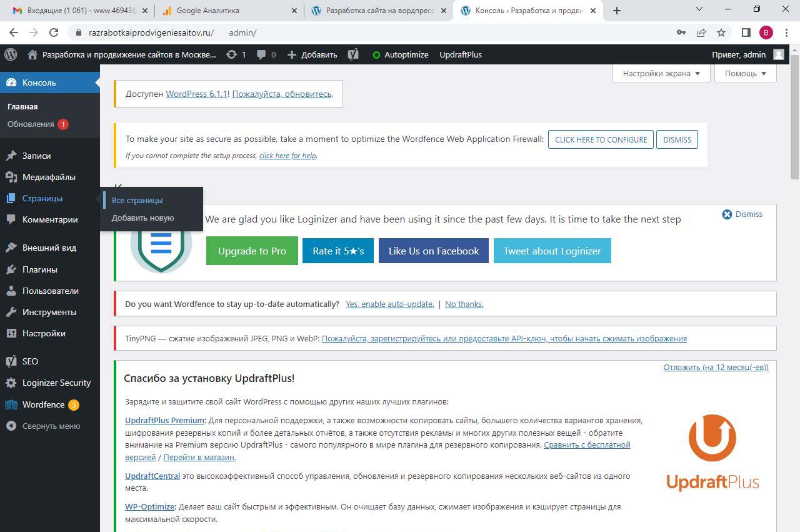
Task: Expand the Настройки экрана dropdown
Action: tap(661, 73)
